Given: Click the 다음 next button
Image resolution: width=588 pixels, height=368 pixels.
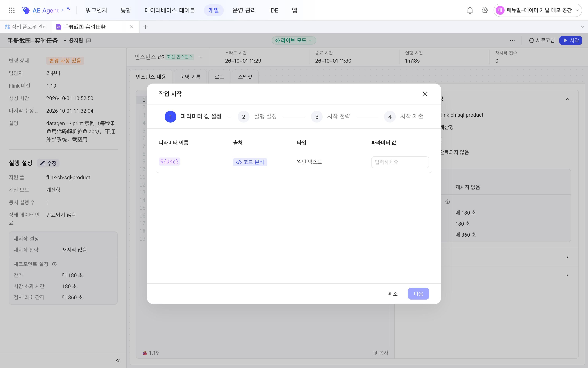Looking at the screenshot, I should point(418,294).
